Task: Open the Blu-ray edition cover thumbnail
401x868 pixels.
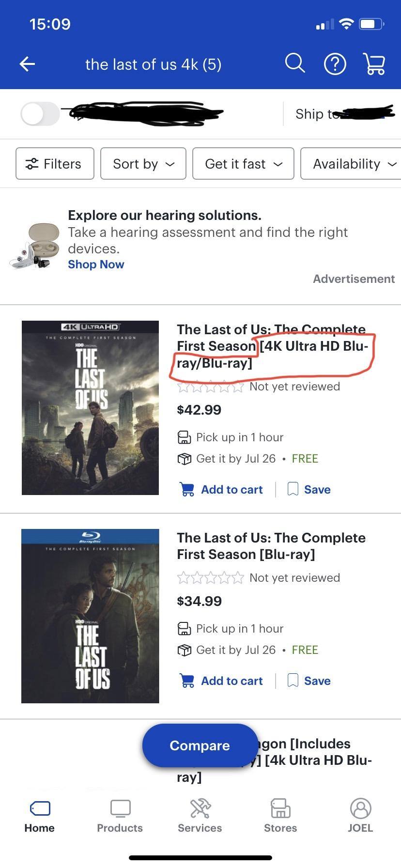Action: [90, 616]
